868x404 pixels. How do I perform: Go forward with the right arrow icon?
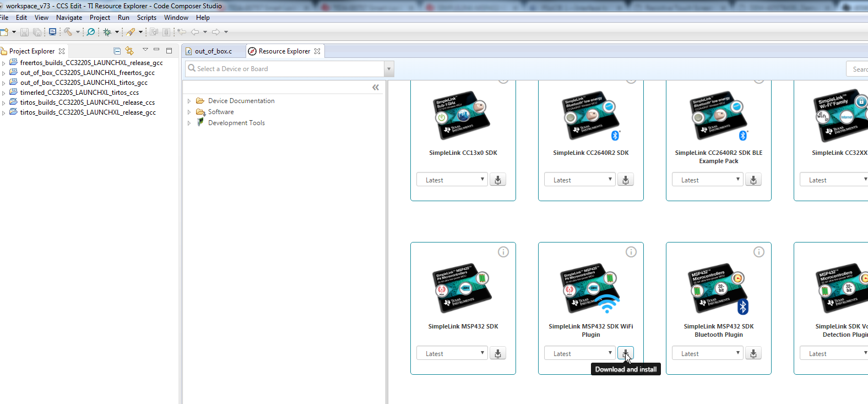tap(216, 32)
